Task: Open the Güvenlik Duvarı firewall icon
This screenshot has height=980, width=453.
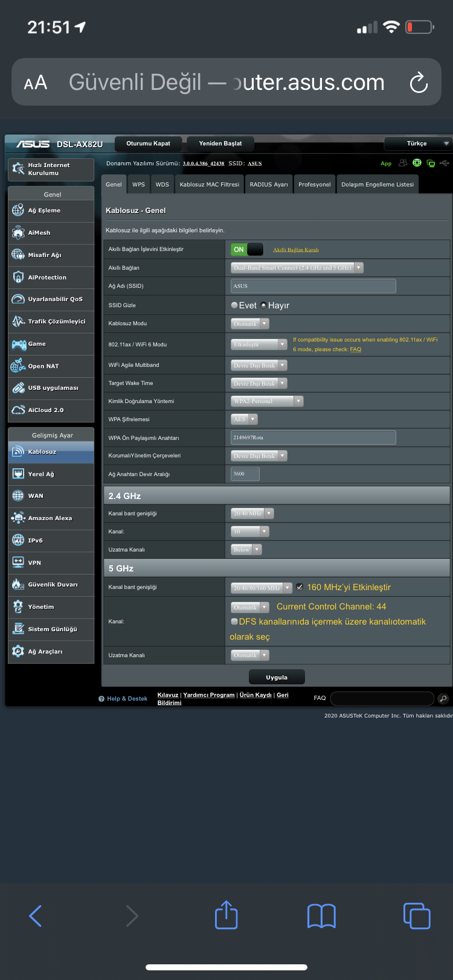Action: point(18,585)
